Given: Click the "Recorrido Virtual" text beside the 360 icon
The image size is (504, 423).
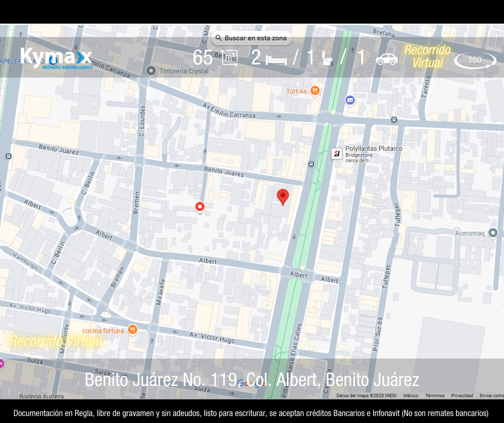Looking at the screenshot, I should coord(427,57).
